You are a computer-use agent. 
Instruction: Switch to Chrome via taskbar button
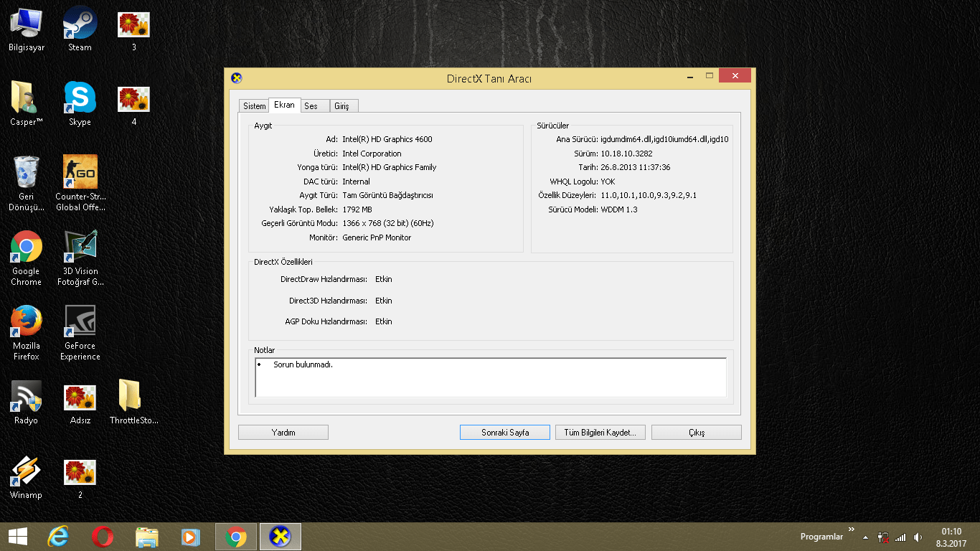tap(236, 537)
